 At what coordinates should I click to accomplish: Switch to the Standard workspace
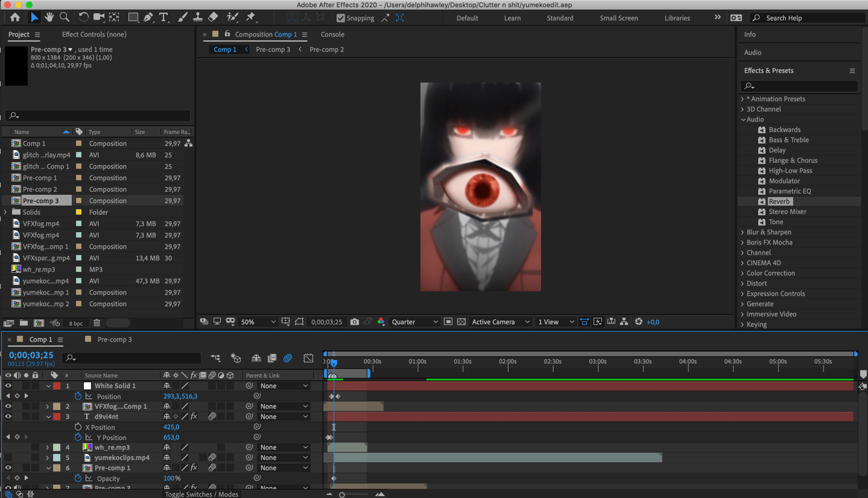560,18
